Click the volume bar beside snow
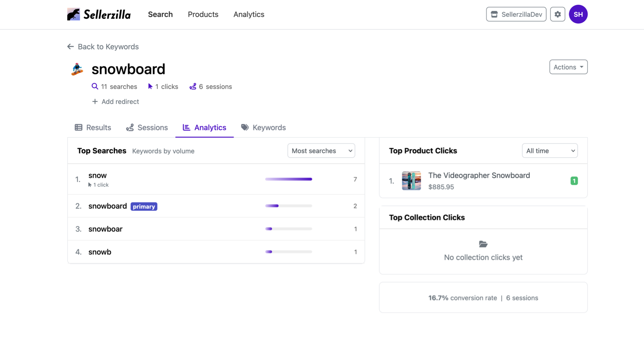This screenshot has height=362, width=644. coord(288,179)
